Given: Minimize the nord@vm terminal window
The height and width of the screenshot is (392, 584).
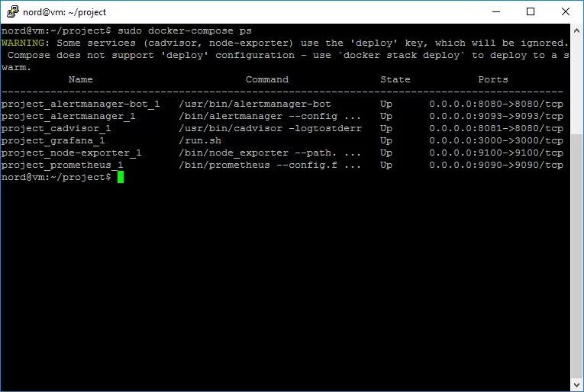Looking at the screenshot, I should coord(496,12).
